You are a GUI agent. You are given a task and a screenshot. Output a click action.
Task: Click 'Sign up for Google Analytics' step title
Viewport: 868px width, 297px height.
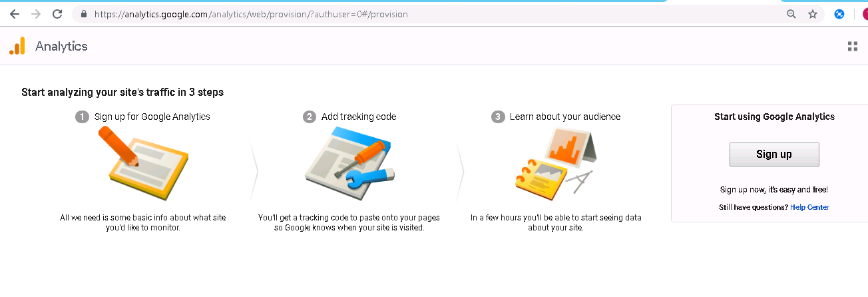click(x=152, y=117)
